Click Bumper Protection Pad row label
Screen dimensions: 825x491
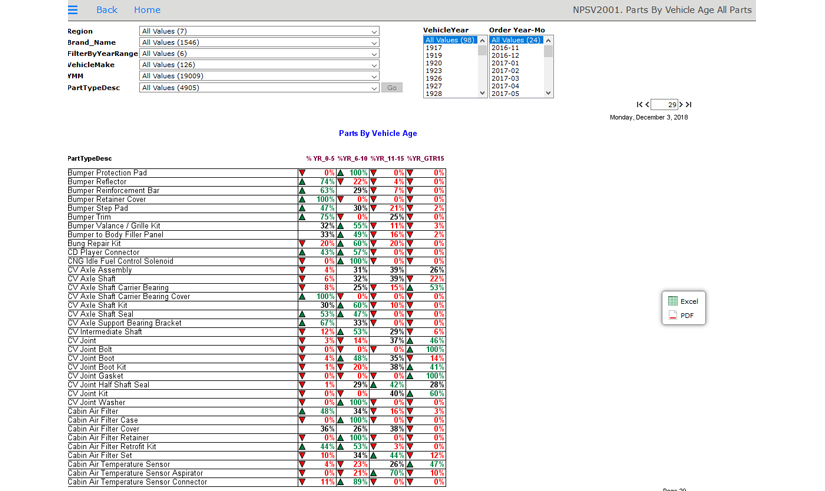[x=107, y=173]
